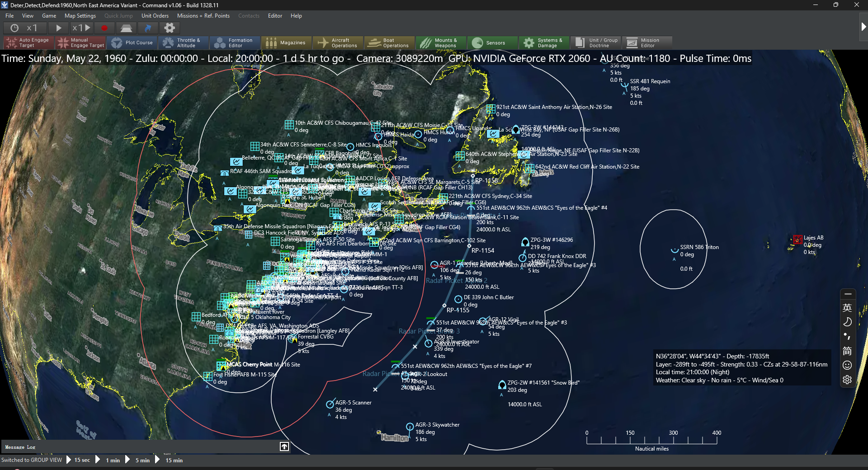Select the 921st AC&W Saint Anthony site icon

click(x=491, y=109)
